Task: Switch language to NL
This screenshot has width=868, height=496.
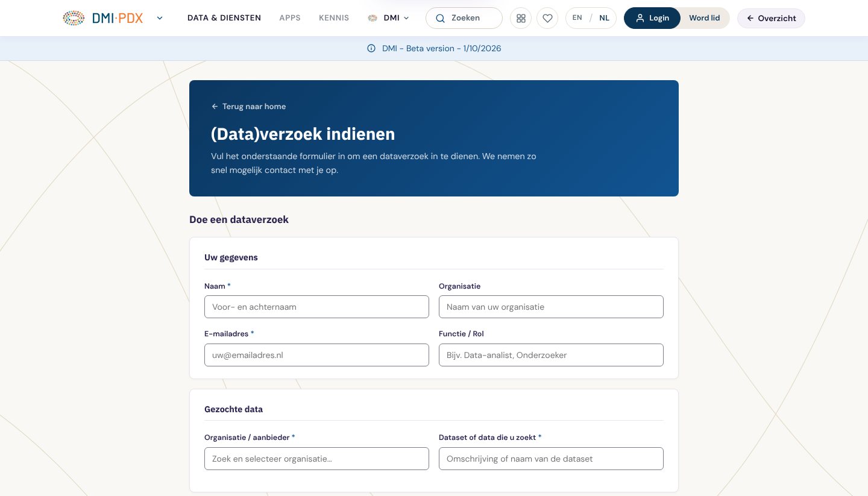Action: pyautogui.click(x=604, y=18)
